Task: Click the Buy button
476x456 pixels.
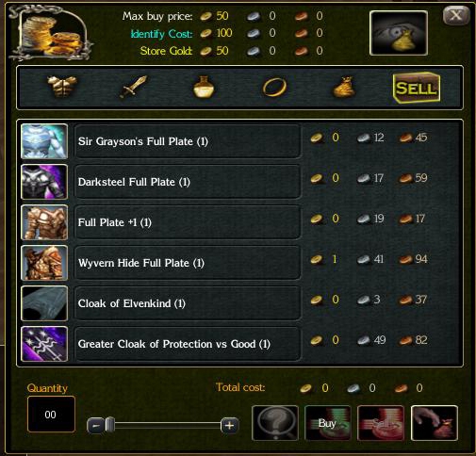Action: [x=328, y=423]
